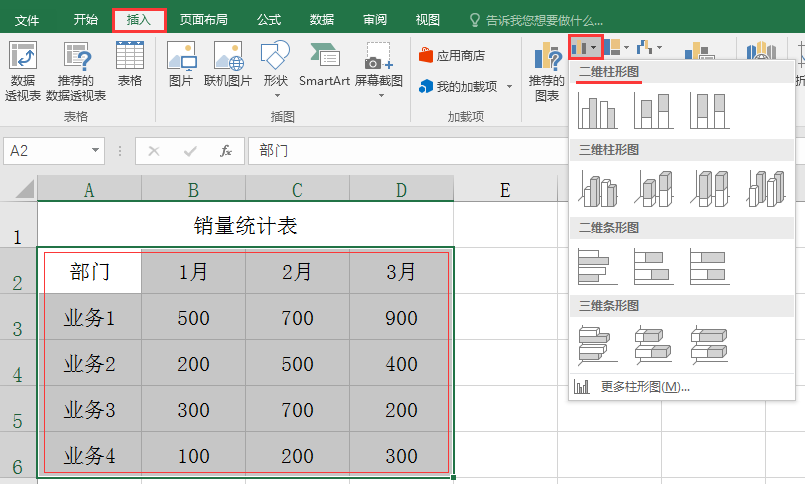Screen dimensions: 805x484
Task: Insert a table (表格)
Action: coord(129,64)
